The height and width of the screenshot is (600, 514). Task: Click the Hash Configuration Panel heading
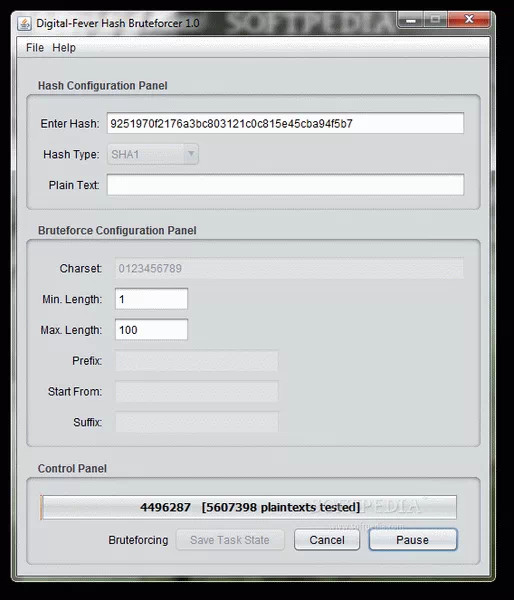tap(103, 85)
